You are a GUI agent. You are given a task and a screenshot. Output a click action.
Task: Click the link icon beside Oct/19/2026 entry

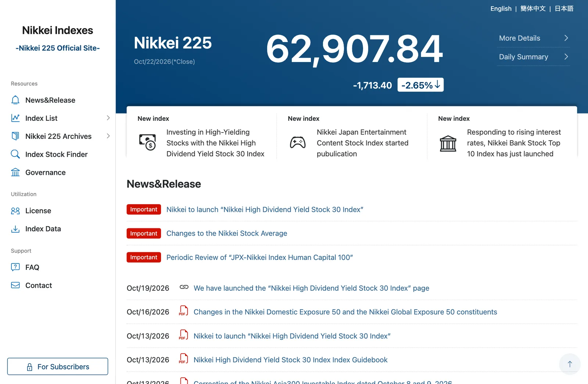[184, 287]
